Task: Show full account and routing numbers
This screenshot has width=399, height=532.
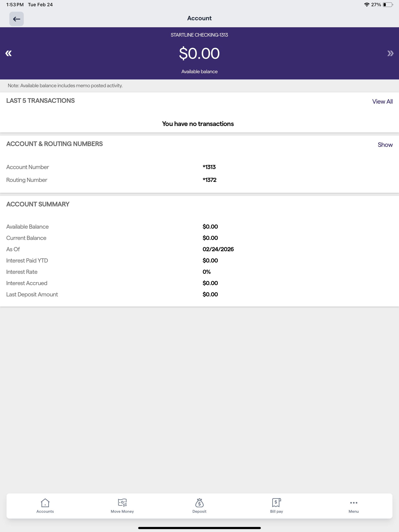Action: (385, 145)
